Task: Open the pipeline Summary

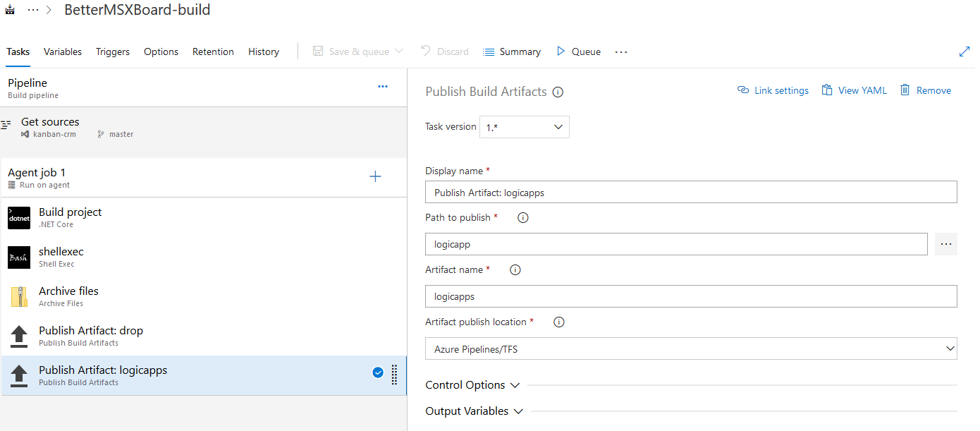Action: click(512, 51)
